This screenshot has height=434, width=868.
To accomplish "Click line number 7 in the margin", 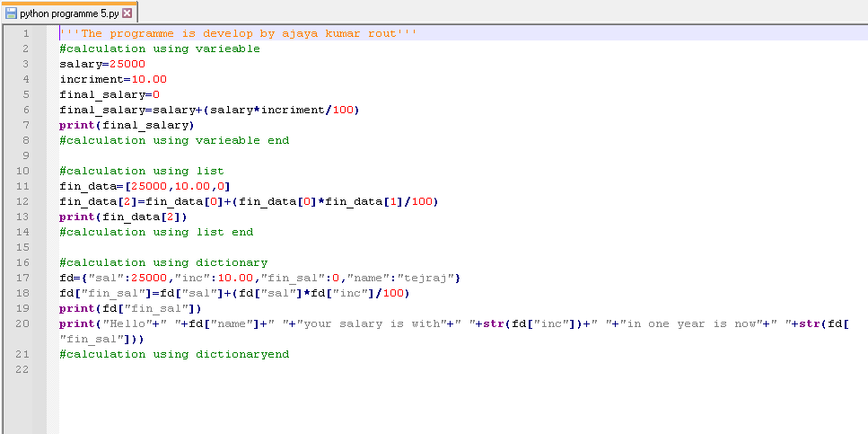I will coord(25,125).
